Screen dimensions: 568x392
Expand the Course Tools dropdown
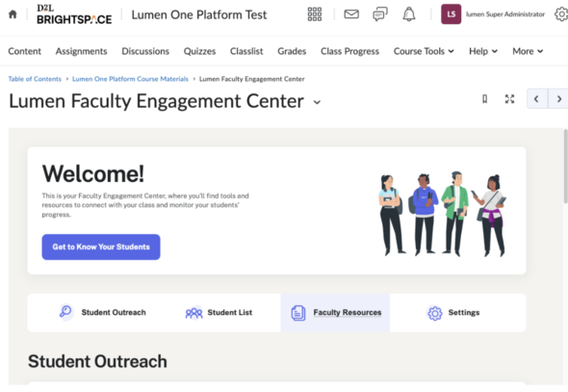[424, 51]
